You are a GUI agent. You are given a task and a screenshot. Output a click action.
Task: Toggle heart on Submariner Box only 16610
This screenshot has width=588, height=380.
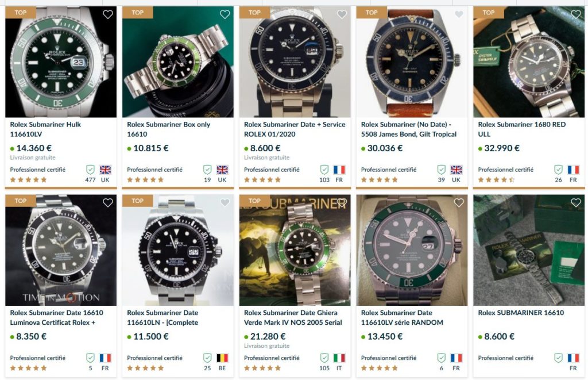pyautogui.click(x=225, y=14)
